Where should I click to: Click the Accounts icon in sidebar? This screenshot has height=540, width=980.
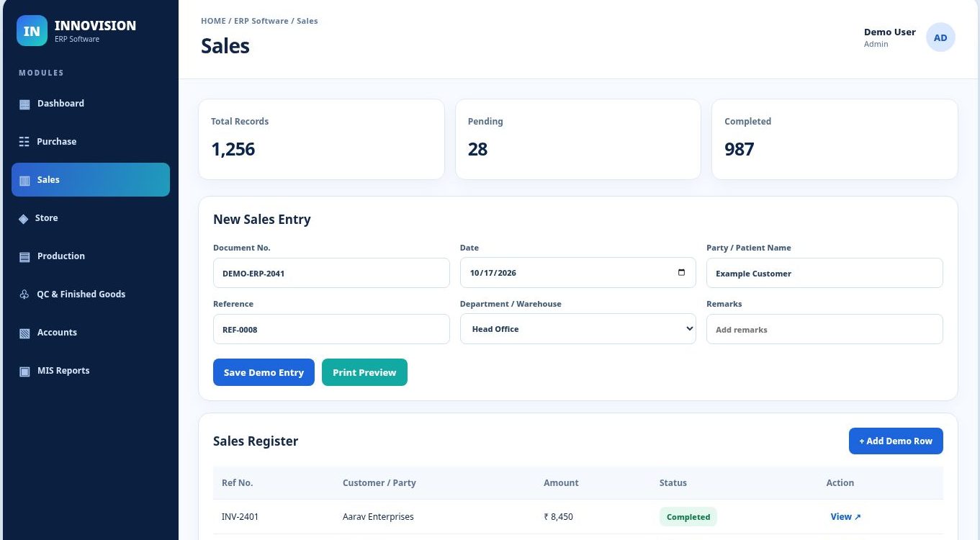24,333
